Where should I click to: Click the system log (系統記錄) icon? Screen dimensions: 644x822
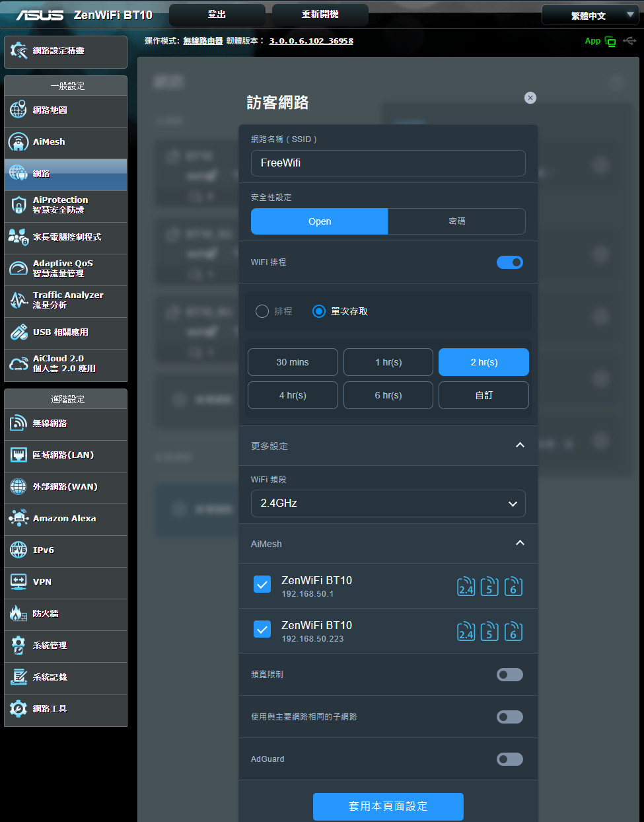pyautogui.click(x=18, y=677)
